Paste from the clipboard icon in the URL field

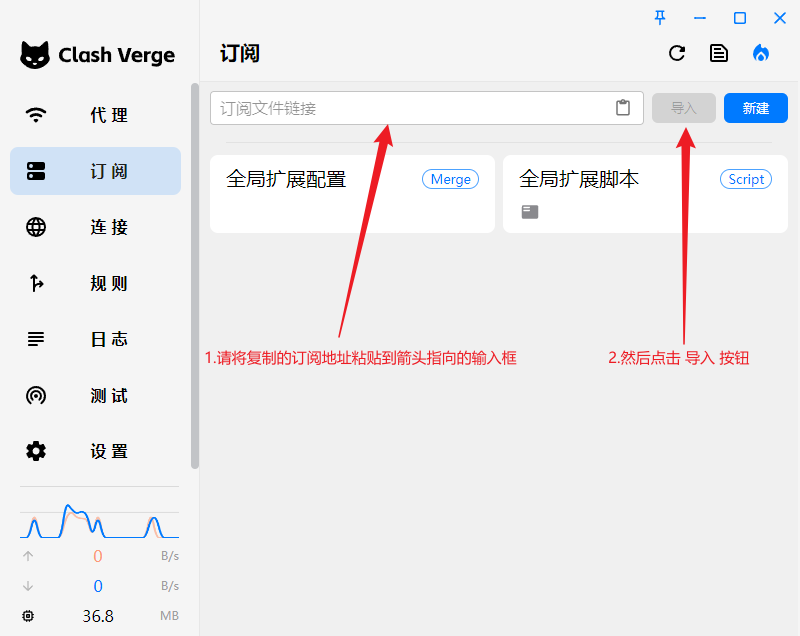click(x=623, y=108)
